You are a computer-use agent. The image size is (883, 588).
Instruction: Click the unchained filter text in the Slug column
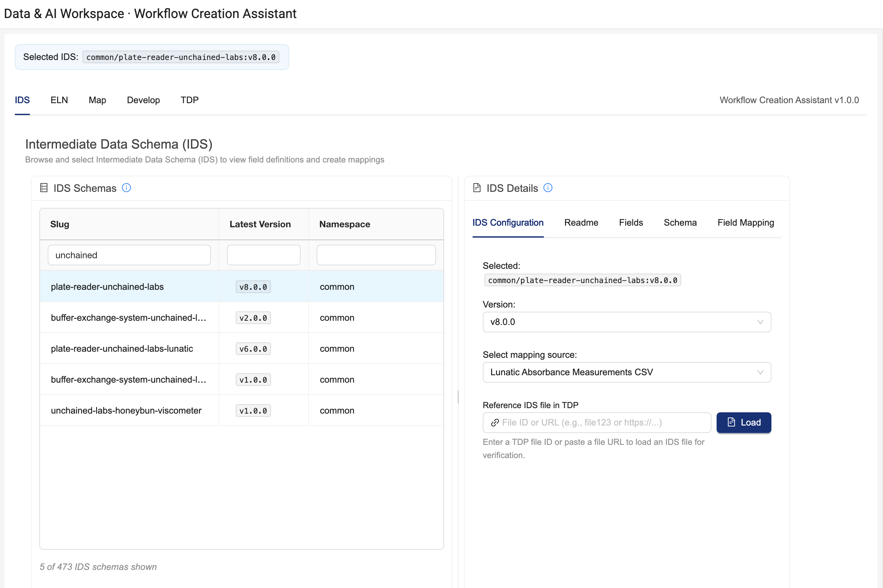76,255
